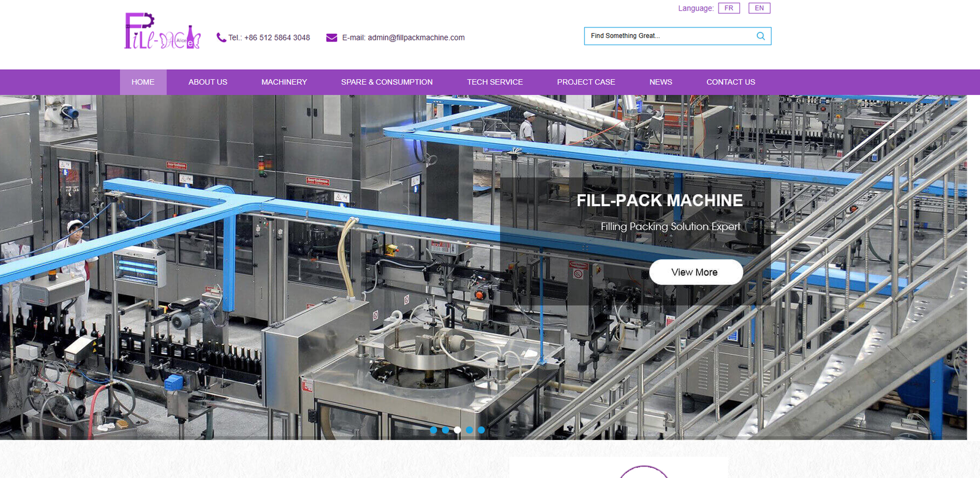
Task: Open the MACHINERY menu
Action: 284,82
